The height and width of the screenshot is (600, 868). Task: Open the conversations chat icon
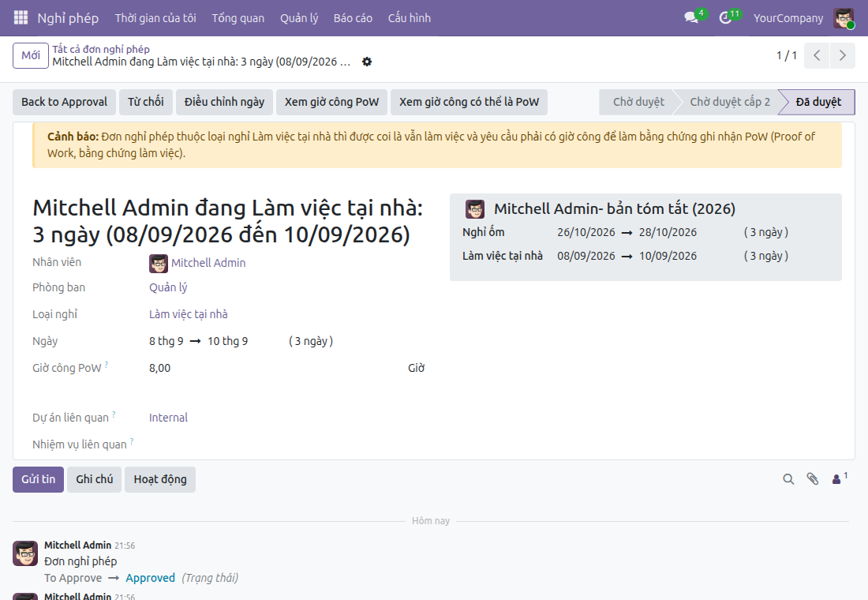[x=691, y=17]
